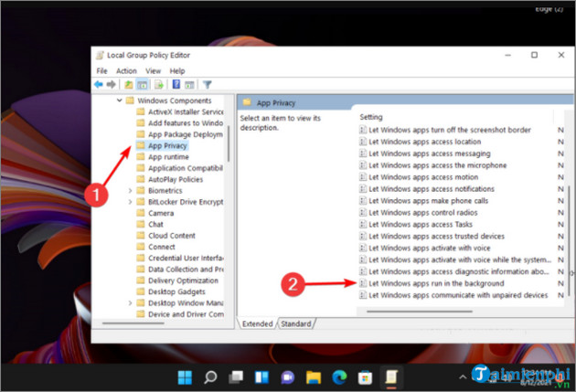Select Device and Driver Compatibility folder
The image size is (576, 392).
(x=186, y=314)
